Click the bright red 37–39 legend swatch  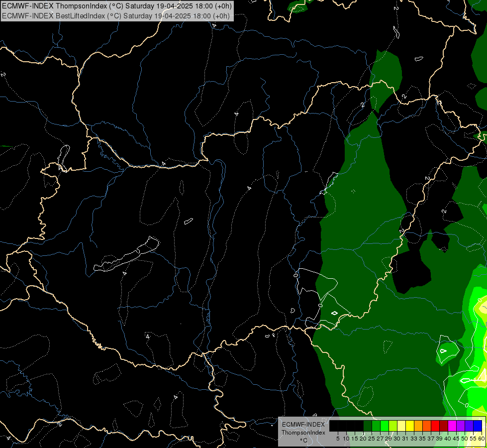435,426
